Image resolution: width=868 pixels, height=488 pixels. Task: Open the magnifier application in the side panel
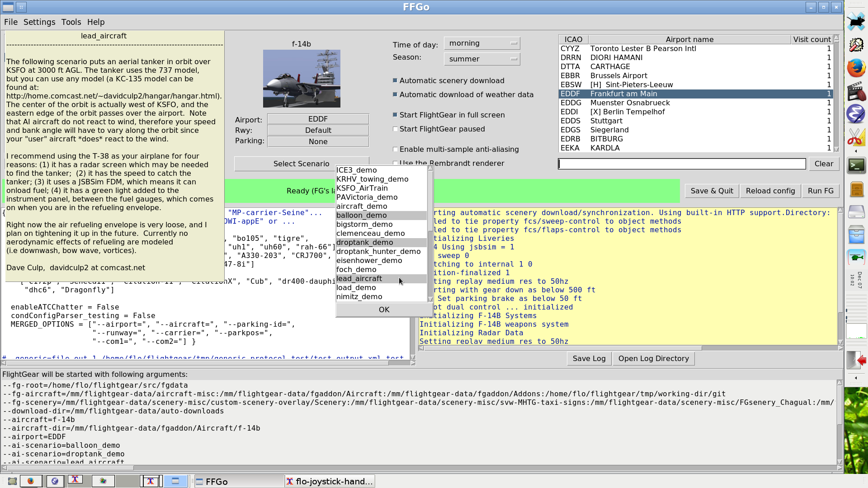tap(856, 45)
